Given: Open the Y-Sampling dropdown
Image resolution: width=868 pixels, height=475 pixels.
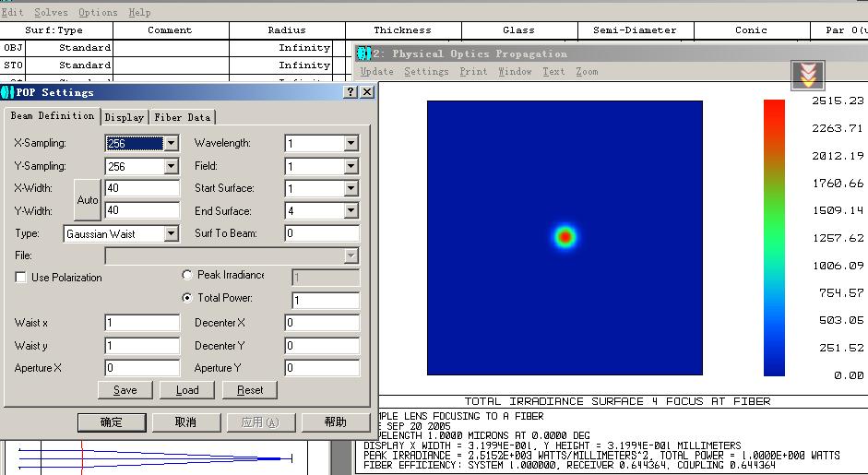Looking at the screenshot, I should (x=171, y=166).
